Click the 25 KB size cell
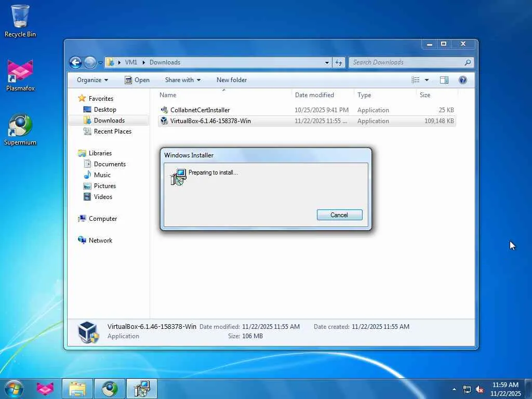Image resolution: width=532 pixels, height=399 pixels. tap(446, 110)
